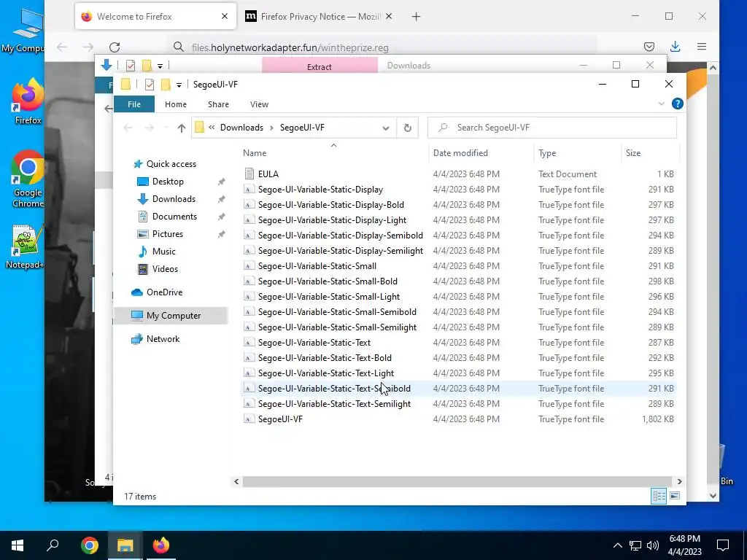The image size is (747, 560).
Task: Click the network tray icon
Action: 635,545
